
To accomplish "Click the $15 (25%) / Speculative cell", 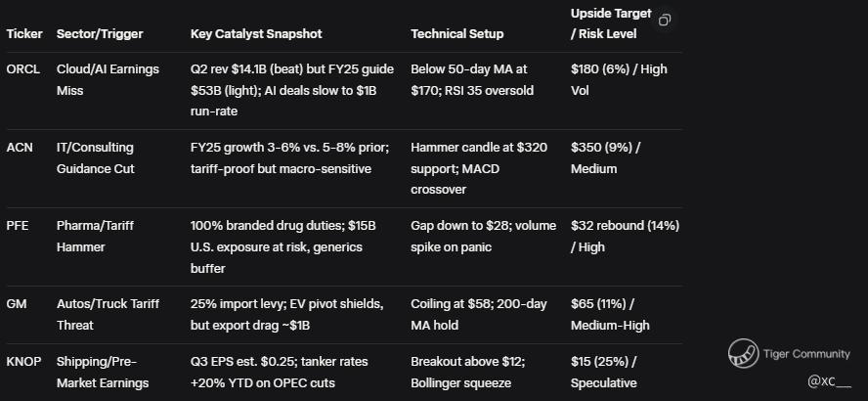I will tap(606, 373).
